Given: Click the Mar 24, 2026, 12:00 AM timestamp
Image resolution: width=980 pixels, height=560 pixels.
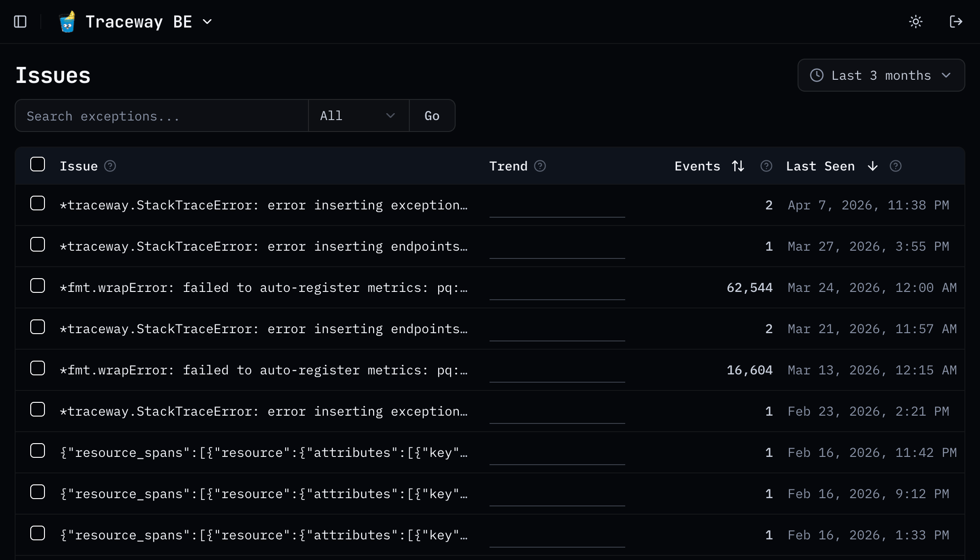Looking at the screenshot, I should [872, 288].
